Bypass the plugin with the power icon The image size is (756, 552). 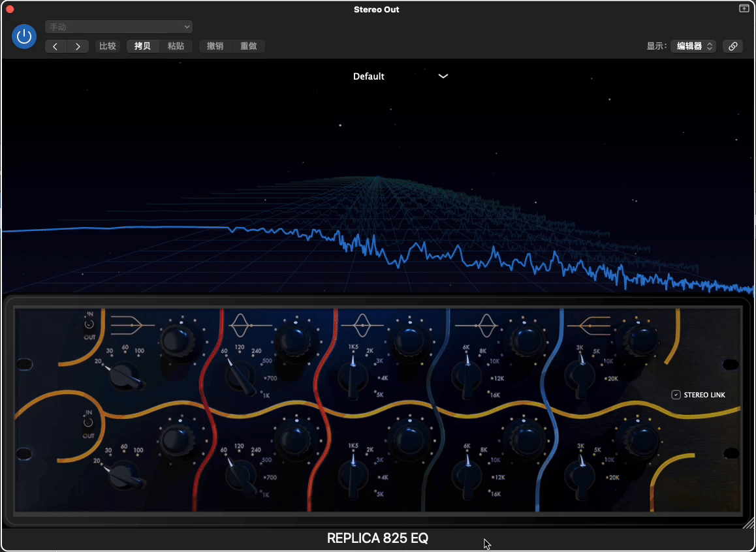pos(24,37)
